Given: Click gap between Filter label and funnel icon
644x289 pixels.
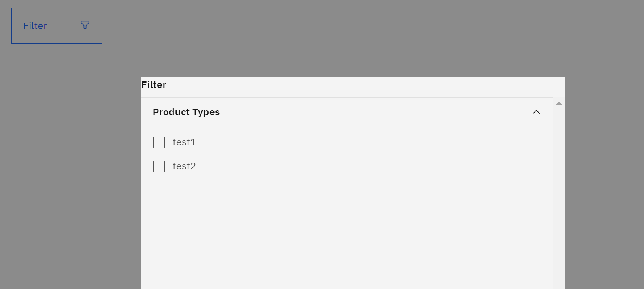Looking at the screenshot, I should tap(64, 26).
